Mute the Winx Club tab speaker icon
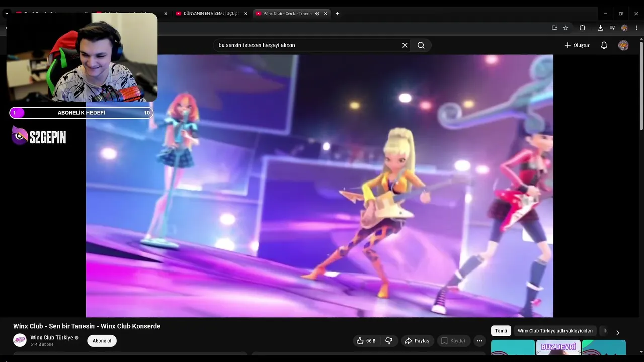This screenshot has height=362, width=644. click(317, 14)
